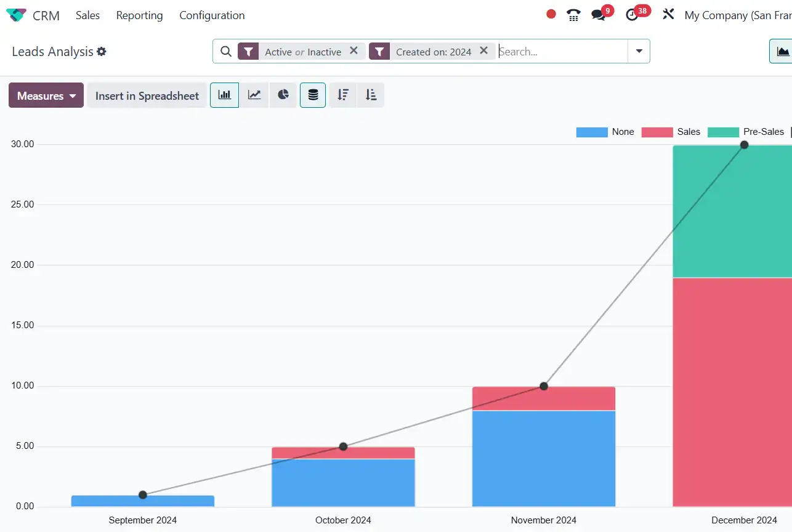Click the Leads Analysis title text
792x532 pixels.
pos(52,52)
